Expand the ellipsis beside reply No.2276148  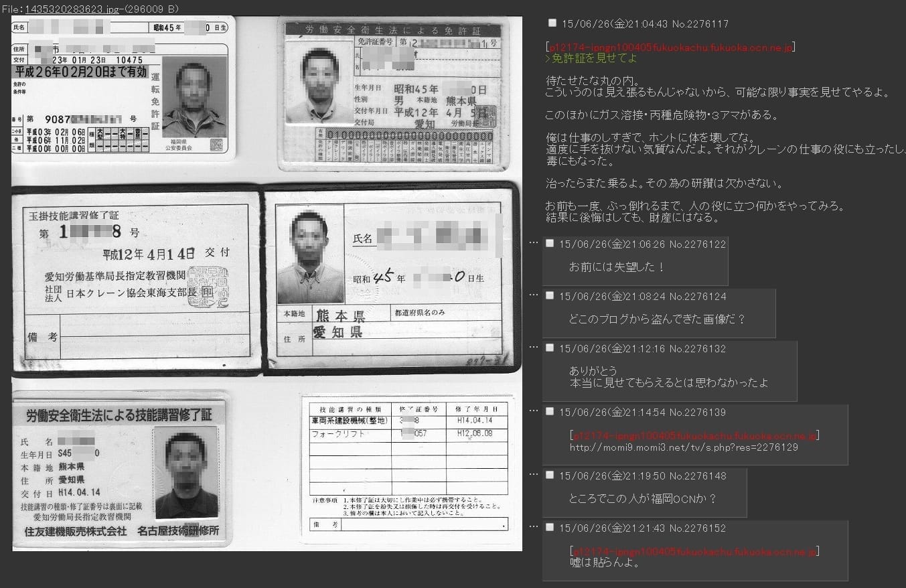coord(534,473)
